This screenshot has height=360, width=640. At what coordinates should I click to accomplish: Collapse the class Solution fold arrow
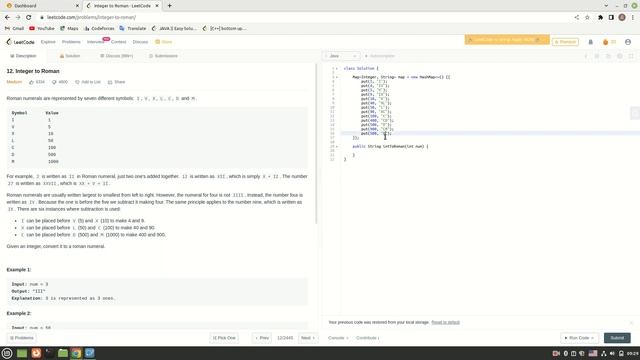pos(337,69)
